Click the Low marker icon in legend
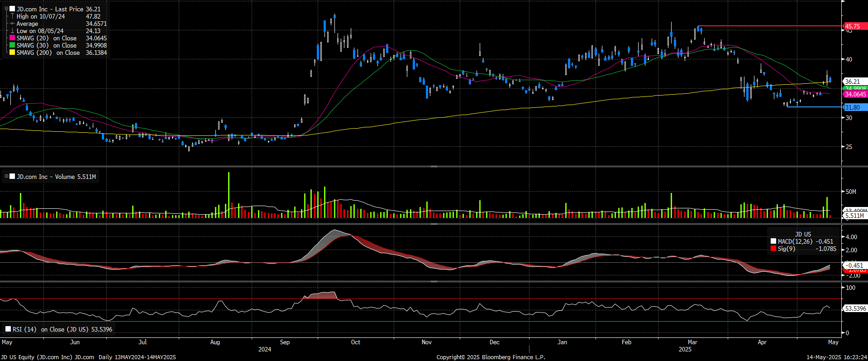Image resolution: width=868 pixels, height=361 pixels. (12, 31)
